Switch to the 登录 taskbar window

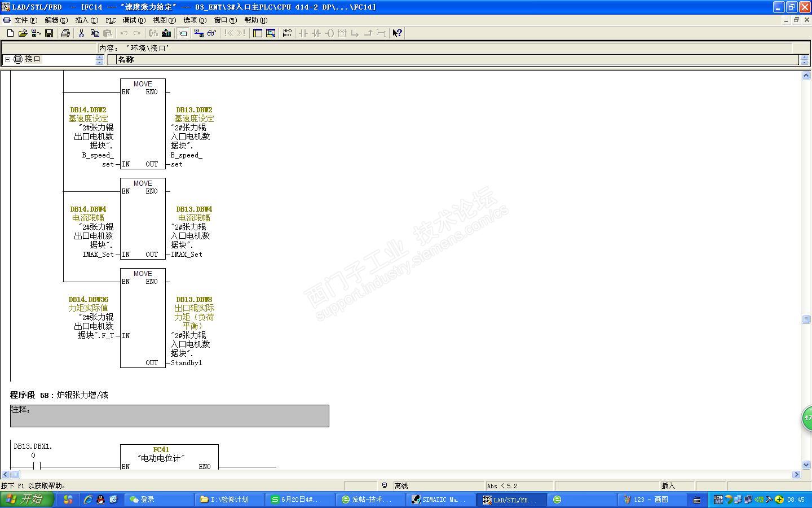coord(160,500)
